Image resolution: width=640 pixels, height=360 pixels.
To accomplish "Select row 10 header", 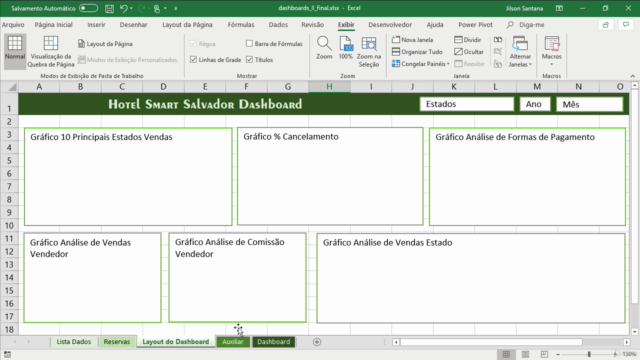I will 9,225.
